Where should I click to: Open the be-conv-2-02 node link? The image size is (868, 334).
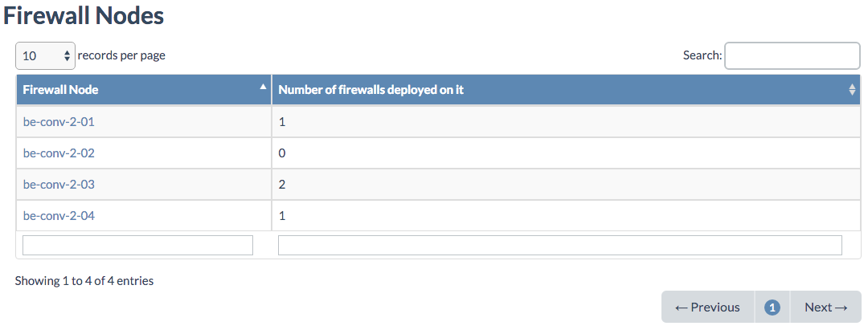coord(59,153)
